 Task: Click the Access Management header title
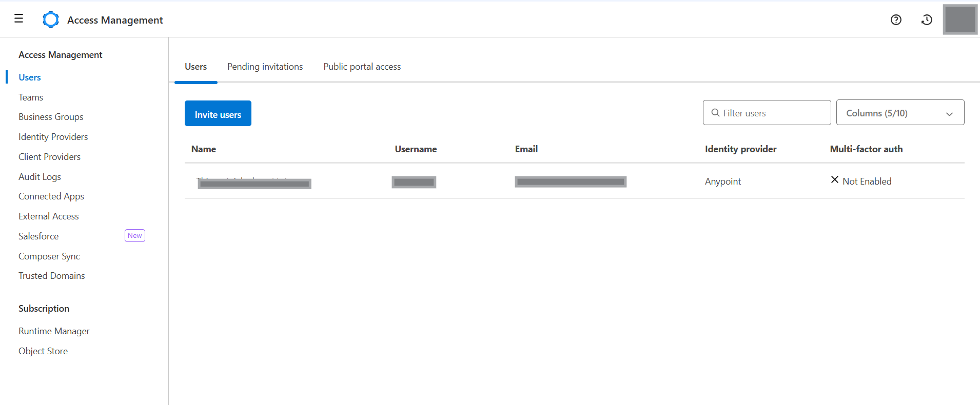click(115, 20)
